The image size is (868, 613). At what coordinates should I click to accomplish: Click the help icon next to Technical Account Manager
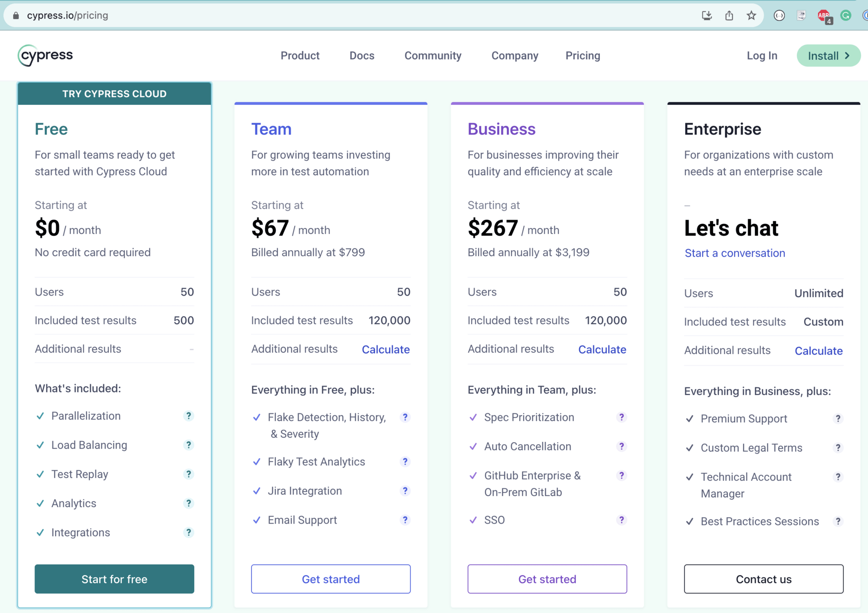[838, 477]
